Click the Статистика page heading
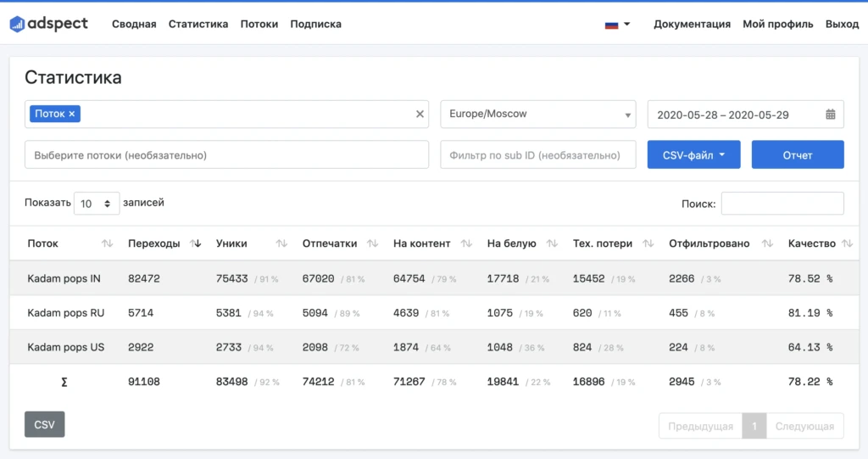The width and height of the screenshot is (868, 459). 73,77
